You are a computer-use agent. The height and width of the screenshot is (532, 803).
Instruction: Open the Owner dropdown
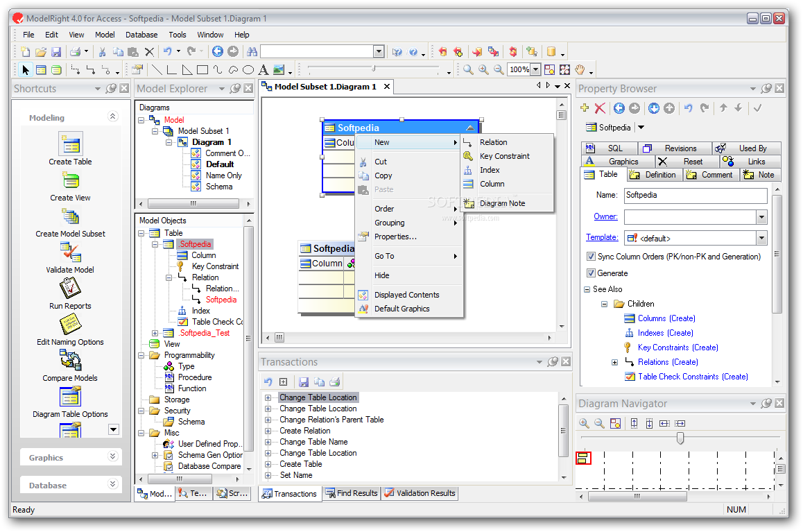pos(761,217)
